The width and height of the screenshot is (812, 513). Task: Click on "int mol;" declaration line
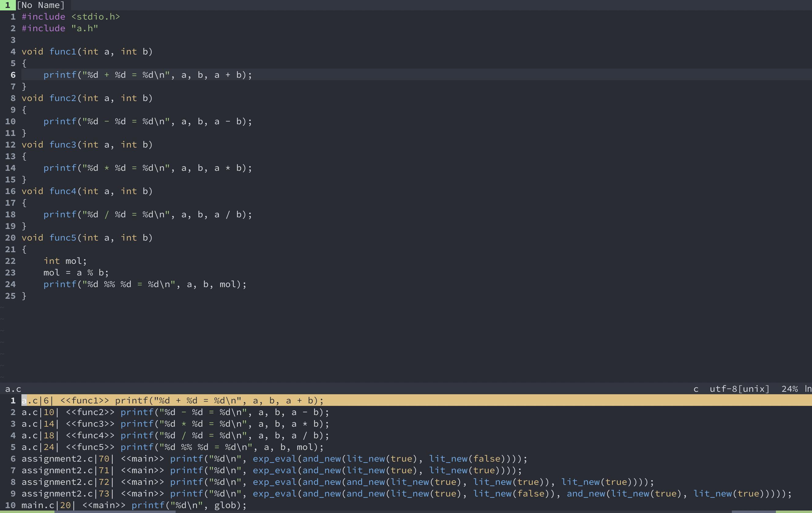click(x=65, y=261)
